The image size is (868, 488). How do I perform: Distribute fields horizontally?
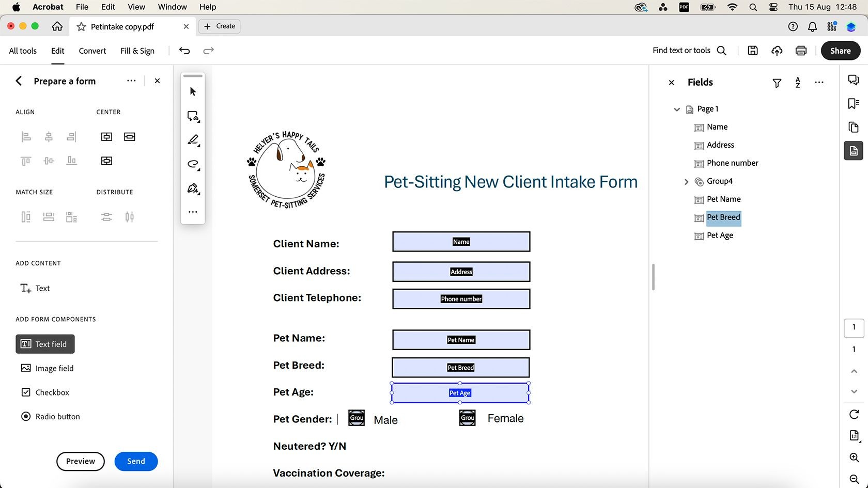pos(130,217)
